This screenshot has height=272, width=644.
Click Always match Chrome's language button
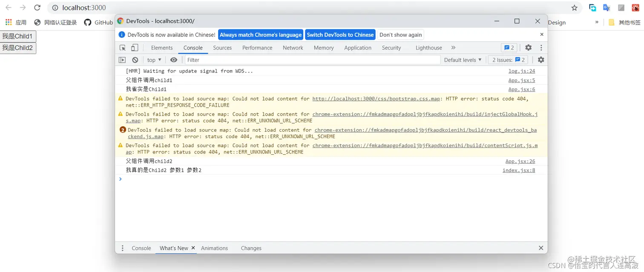(261, 35)
